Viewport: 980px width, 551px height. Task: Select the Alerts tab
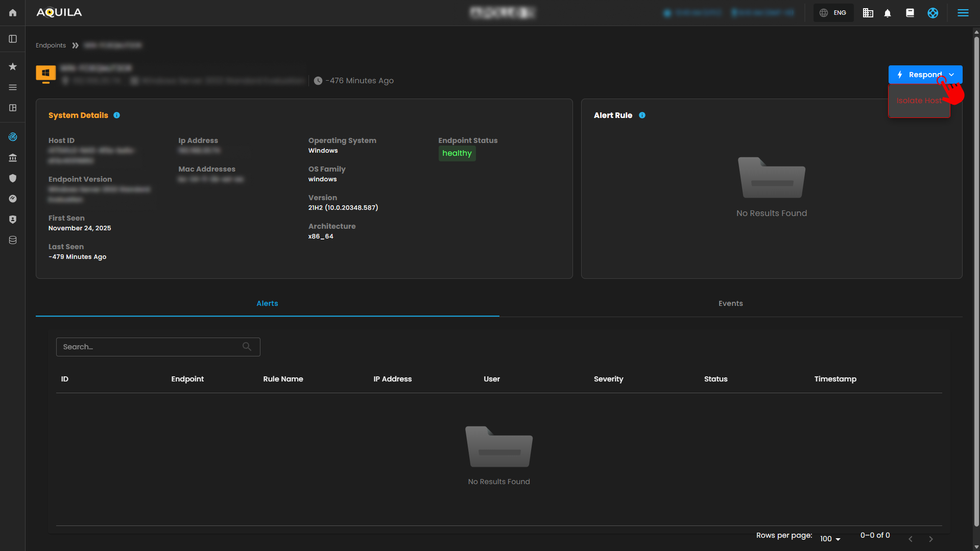tap(267, 303)
